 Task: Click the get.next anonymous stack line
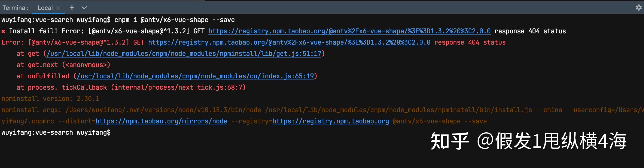pos(63,65)
